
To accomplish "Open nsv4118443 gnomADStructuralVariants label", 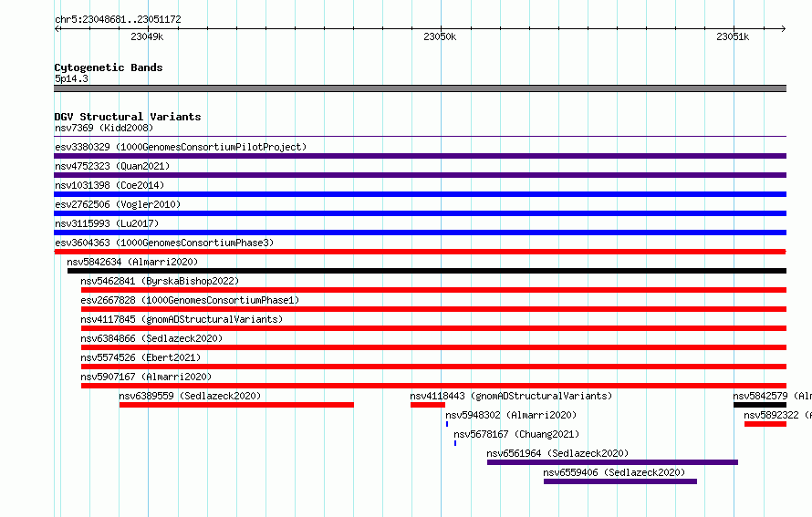I will pos(511,396).
